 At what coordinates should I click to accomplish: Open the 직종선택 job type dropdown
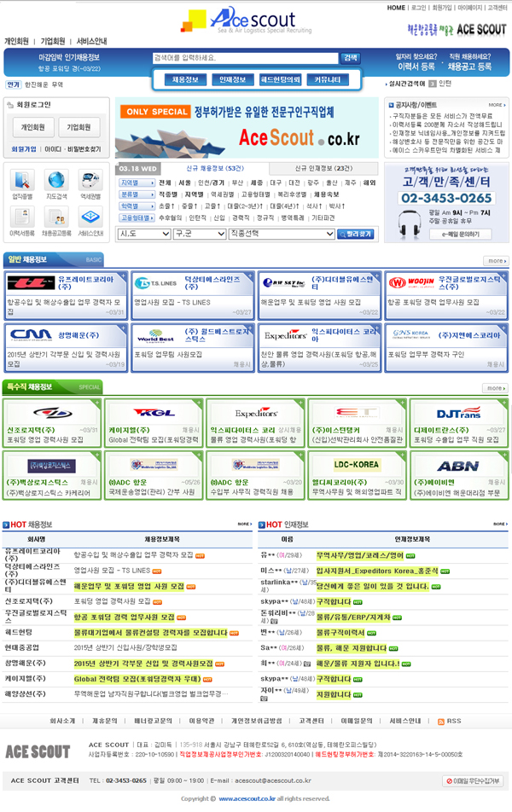(x=282, y=234)
